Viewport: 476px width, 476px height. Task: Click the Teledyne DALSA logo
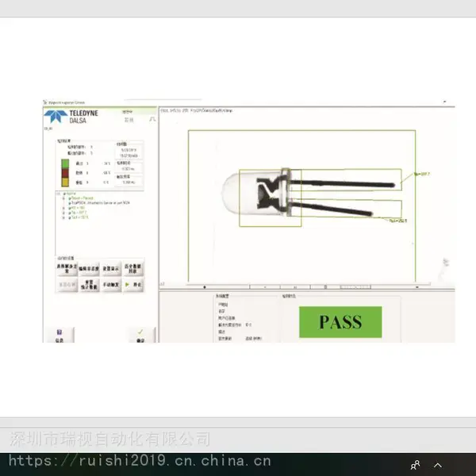[71, 117]
